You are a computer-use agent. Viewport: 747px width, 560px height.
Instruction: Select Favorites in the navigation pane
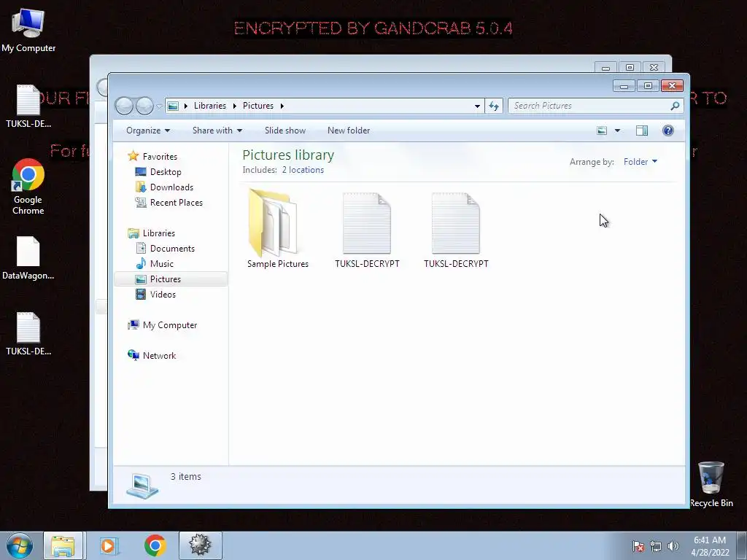coord(160,156)
